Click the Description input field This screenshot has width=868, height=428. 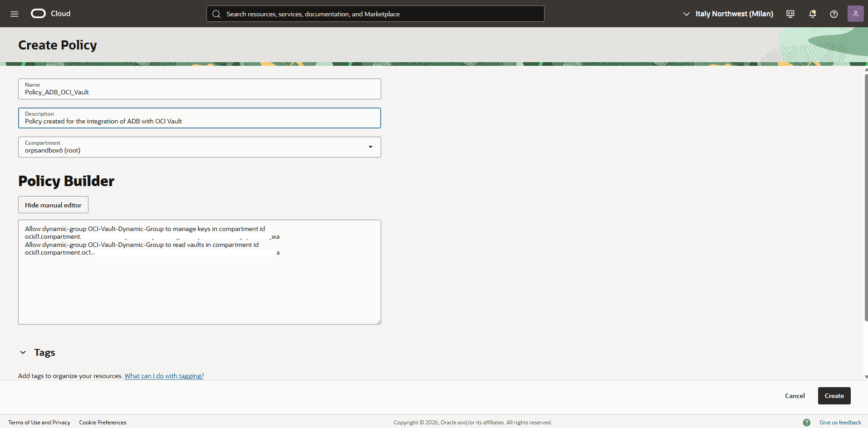point(200,118)
